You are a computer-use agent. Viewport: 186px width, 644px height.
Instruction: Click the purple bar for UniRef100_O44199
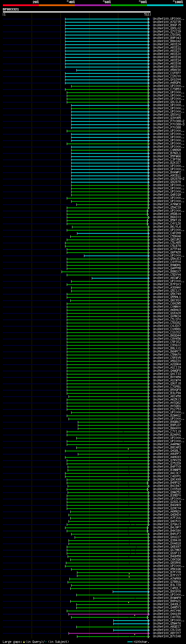[109, 614]
